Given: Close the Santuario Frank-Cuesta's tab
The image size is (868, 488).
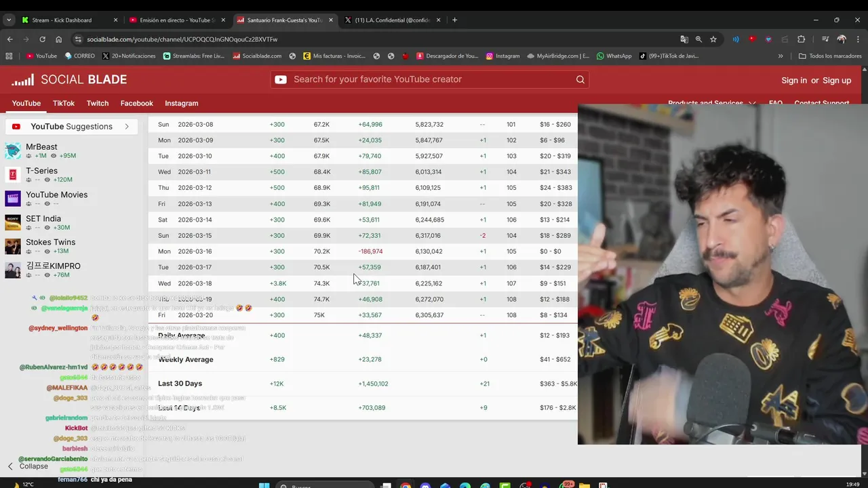Looking at the screenshot, I should pos(331,20).
